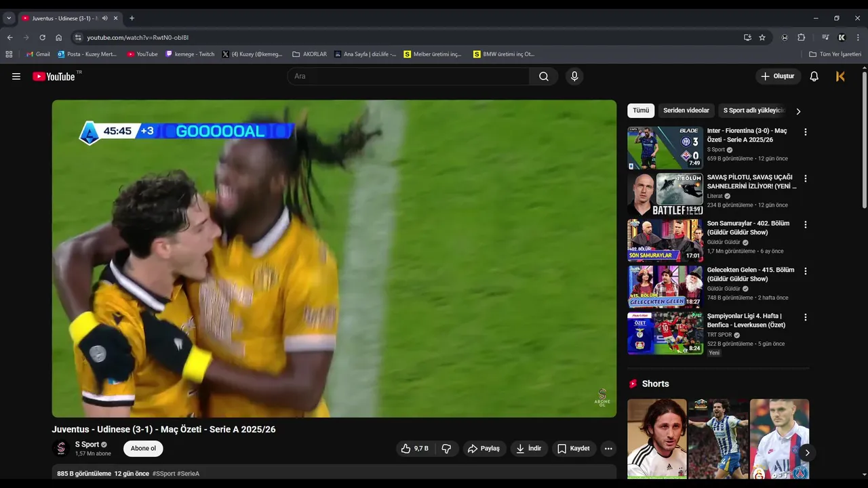
Task: Click the #SerieA hashtag
Action: [x=188, y=474]
